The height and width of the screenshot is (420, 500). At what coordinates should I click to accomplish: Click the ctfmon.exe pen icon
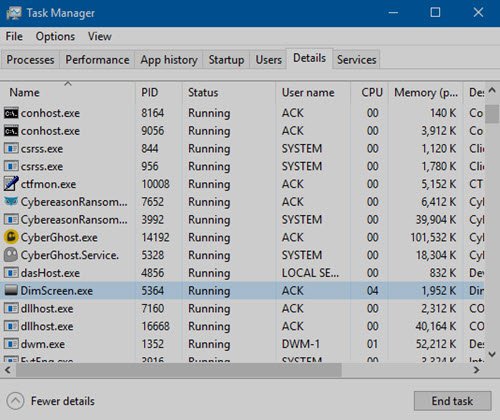pos(11,184)
